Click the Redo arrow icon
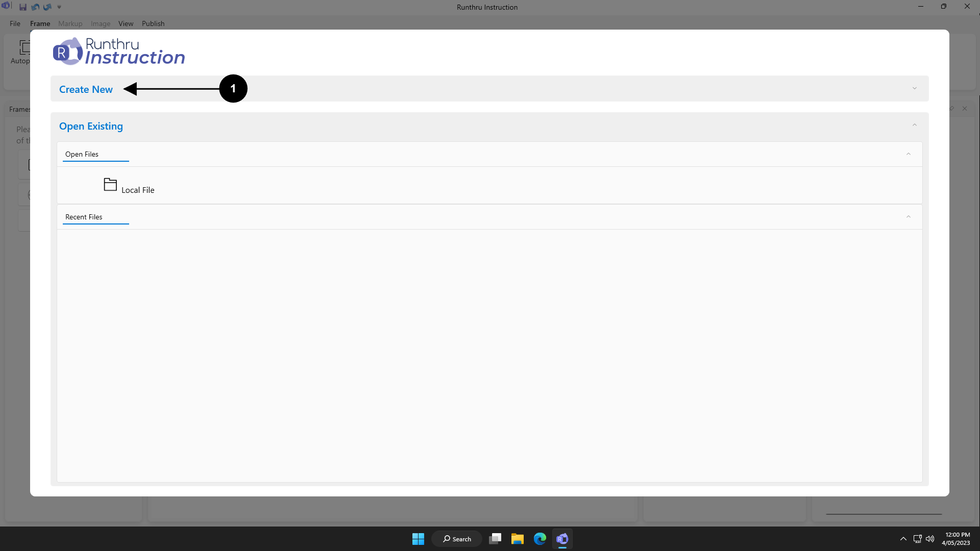 coord(47,7)
